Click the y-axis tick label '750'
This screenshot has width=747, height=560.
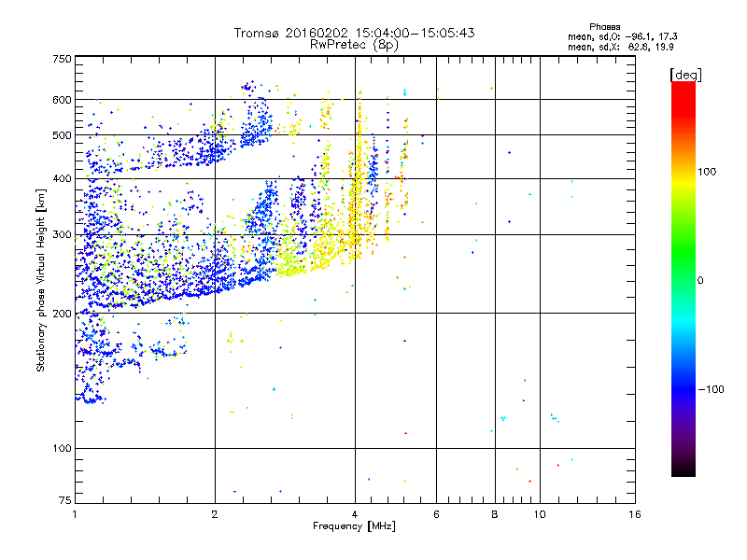tap(62, 59)
